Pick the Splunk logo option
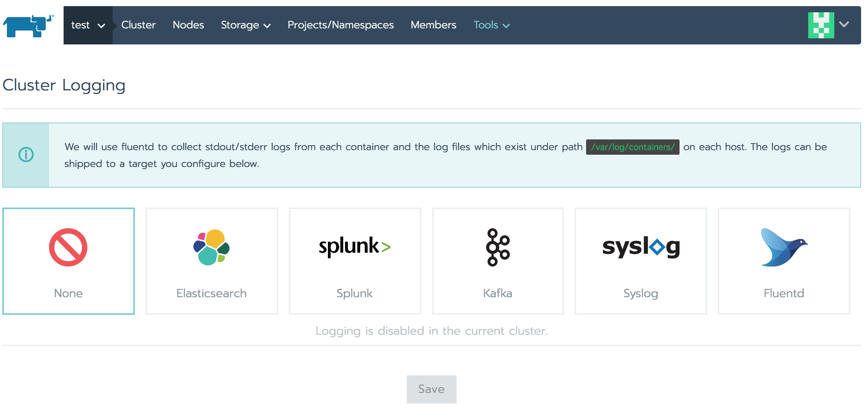Screen dimensions: 868x409 click(355, 246)
